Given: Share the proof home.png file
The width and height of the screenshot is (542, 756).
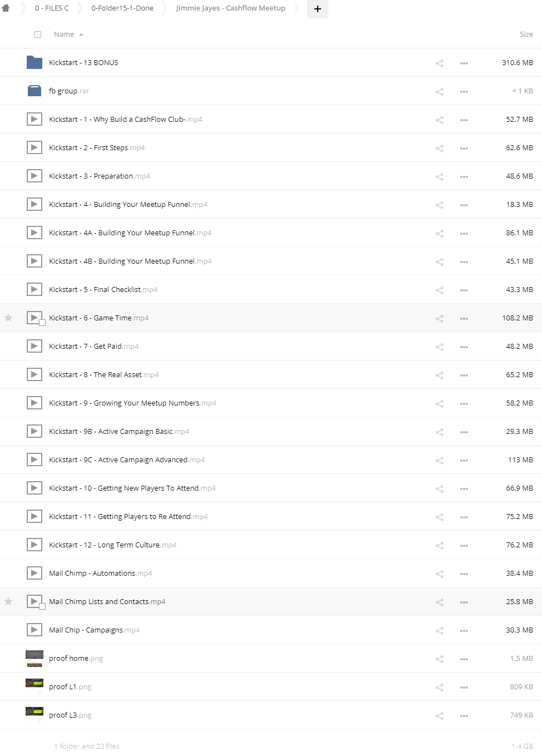Looking at the screenshot, I should pyautogui.click(x=440, y=659).
